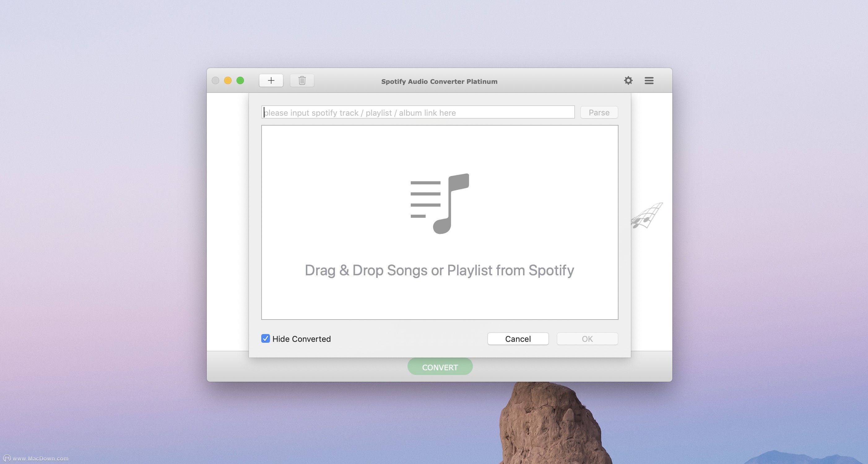This screenshot has height=464, width=868.
Task: Click the Parse button
Action: pos(599,112)
